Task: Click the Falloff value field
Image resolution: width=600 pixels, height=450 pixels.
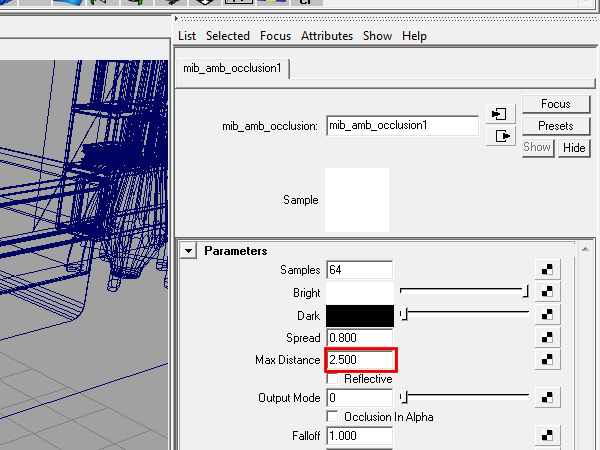Action: (x=359, y=436)
